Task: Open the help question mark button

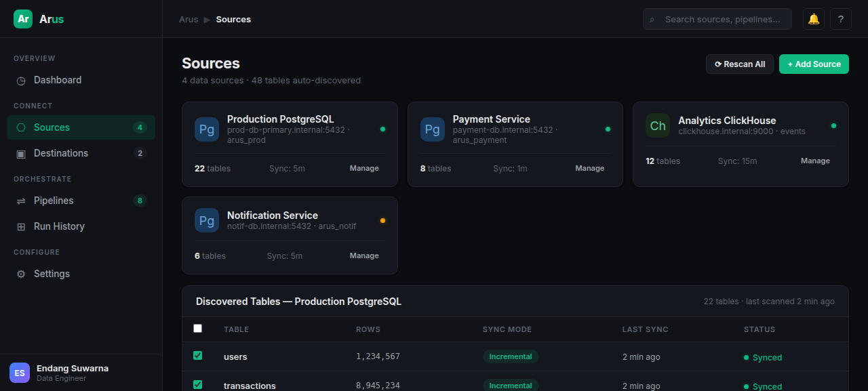Action: (841, 19)
